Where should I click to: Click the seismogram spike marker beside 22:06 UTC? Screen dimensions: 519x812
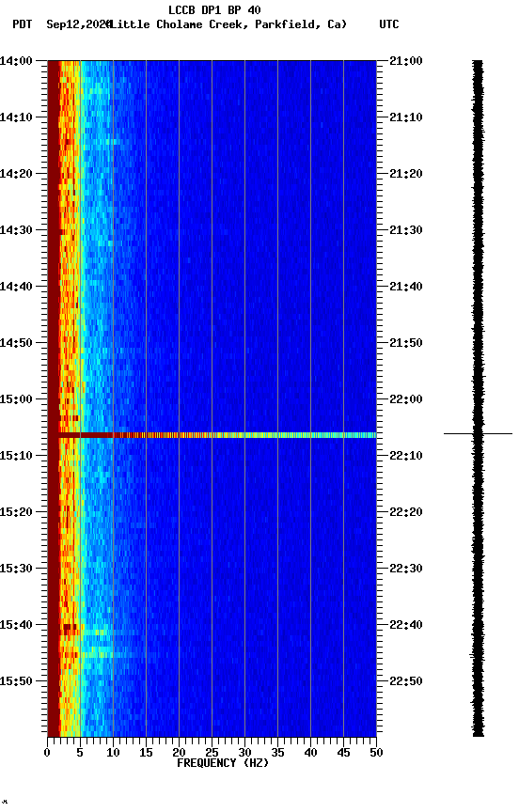coord(478,433)
